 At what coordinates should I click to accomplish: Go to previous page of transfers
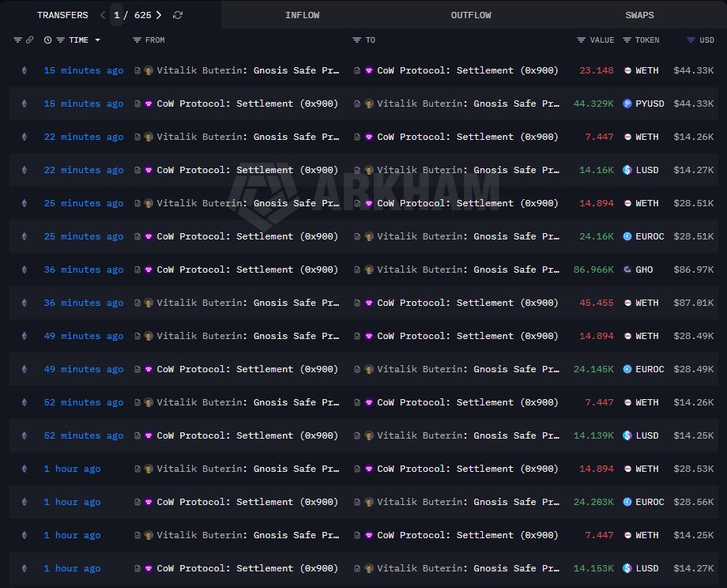(x=103, y=15)
